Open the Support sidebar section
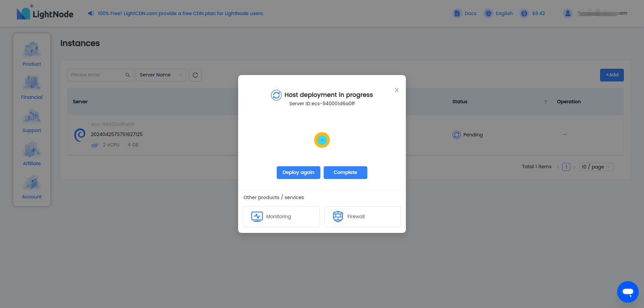The image size is (644, 308). click(x=32, y=120)
